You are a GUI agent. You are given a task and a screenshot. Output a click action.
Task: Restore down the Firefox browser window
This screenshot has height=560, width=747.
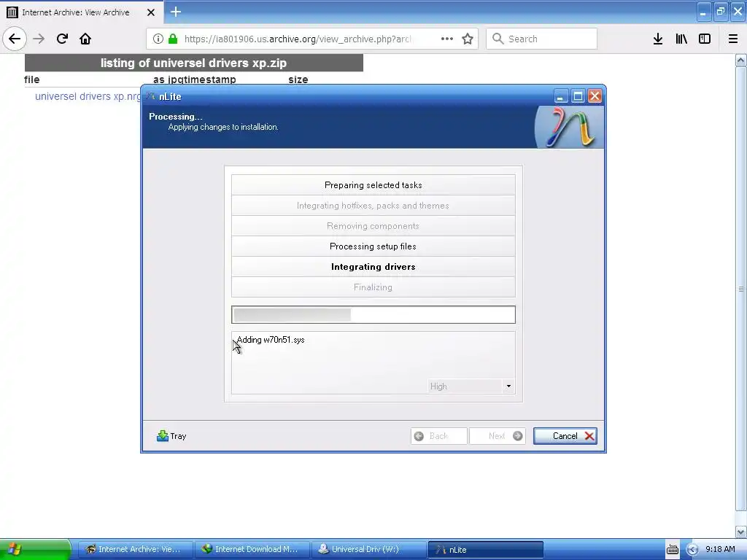[x=720, y=12]
